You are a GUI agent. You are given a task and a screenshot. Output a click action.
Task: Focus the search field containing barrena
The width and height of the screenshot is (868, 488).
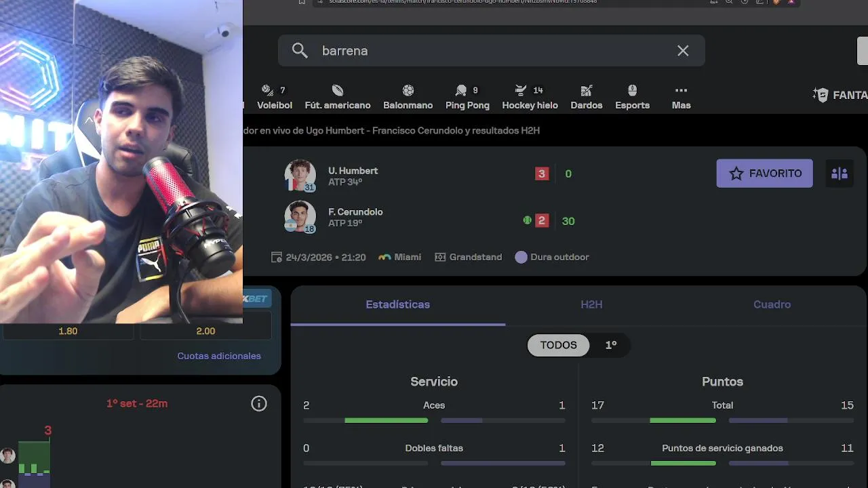click(491, 51)
